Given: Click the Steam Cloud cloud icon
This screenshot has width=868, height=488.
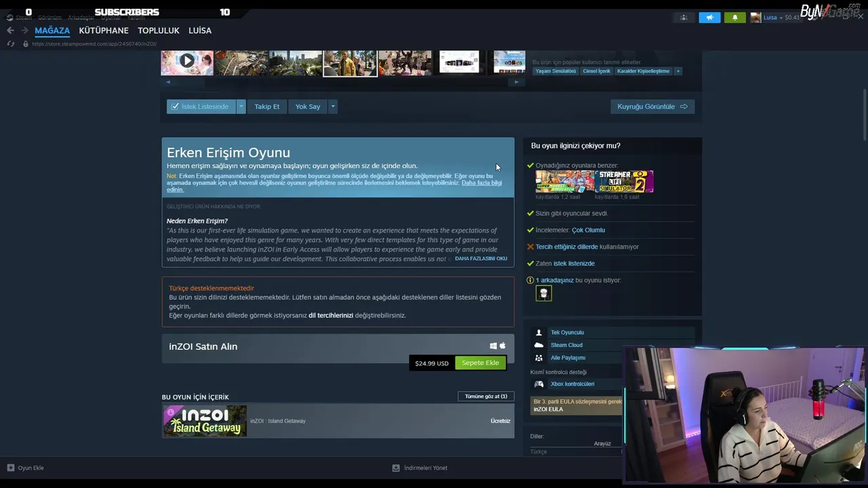Looking at the screenshot, I should (539, 345).
